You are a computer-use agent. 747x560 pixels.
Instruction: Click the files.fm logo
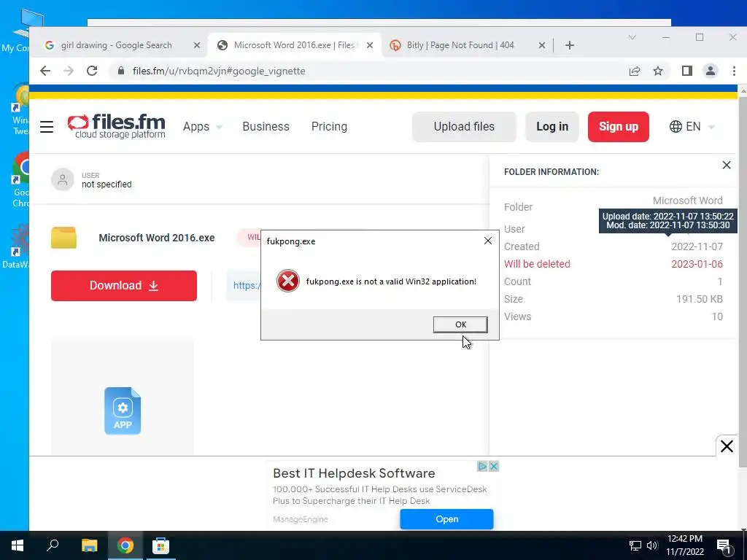(x=116, y=126)
